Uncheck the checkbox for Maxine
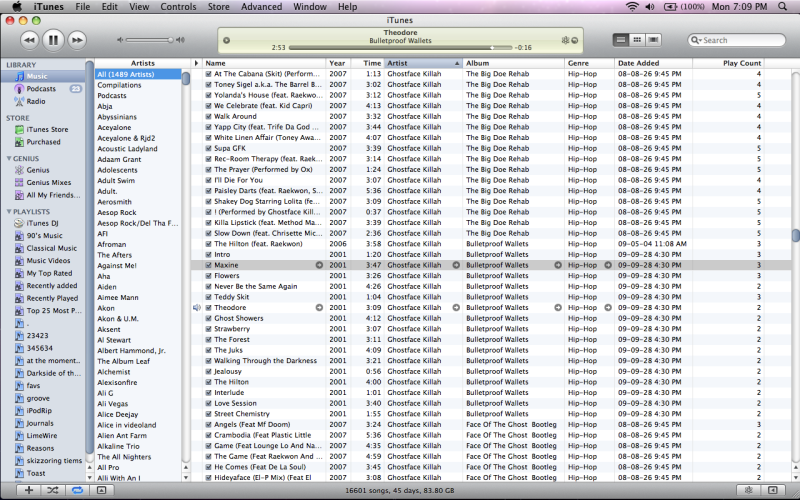This screenshot has height=500, width=800. point(208,265)
